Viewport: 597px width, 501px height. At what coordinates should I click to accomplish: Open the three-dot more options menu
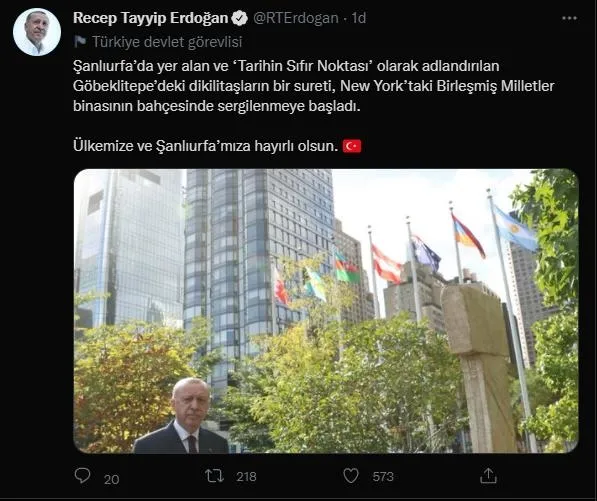pos(570,18)
